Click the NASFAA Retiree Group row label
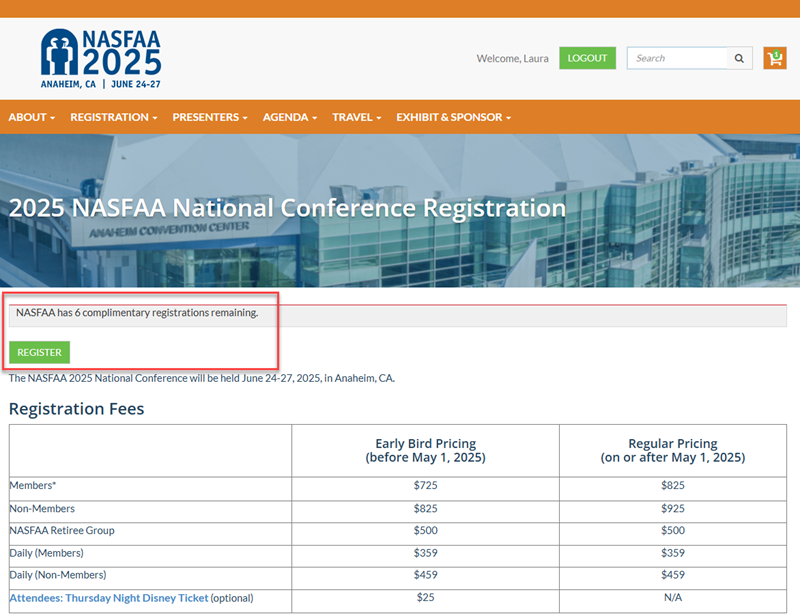 (62, 530)
